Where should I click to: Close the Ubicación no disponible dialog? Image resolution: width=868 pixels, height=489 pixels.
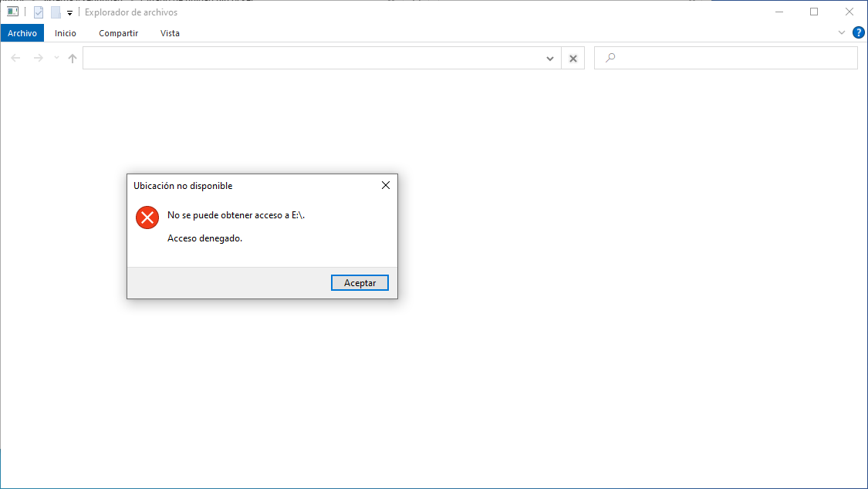click(386, 185)
